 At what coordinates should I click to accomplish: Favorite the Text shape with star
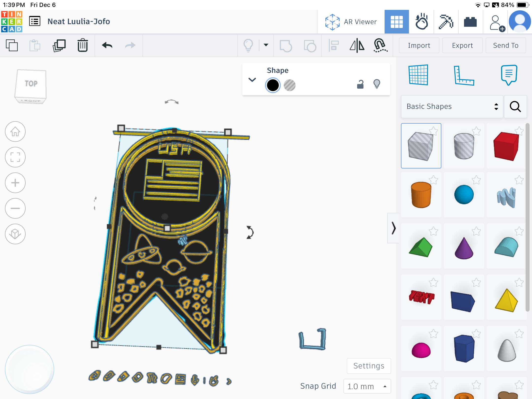(x=433, y=283)
